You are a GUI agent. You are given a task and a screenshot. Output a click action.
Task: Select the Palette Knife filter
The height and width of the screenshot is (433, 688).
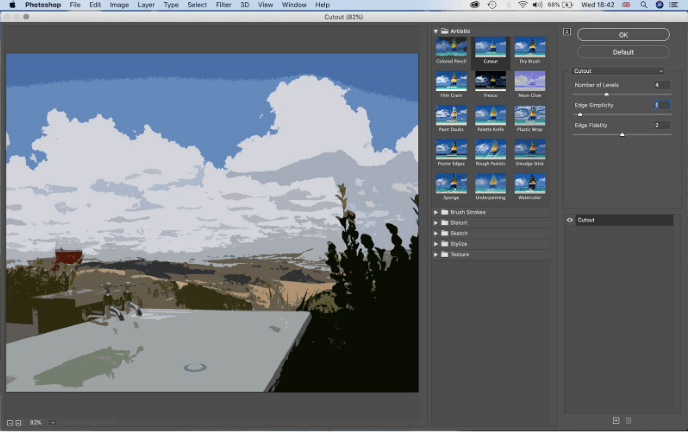(x=490, y=115)
